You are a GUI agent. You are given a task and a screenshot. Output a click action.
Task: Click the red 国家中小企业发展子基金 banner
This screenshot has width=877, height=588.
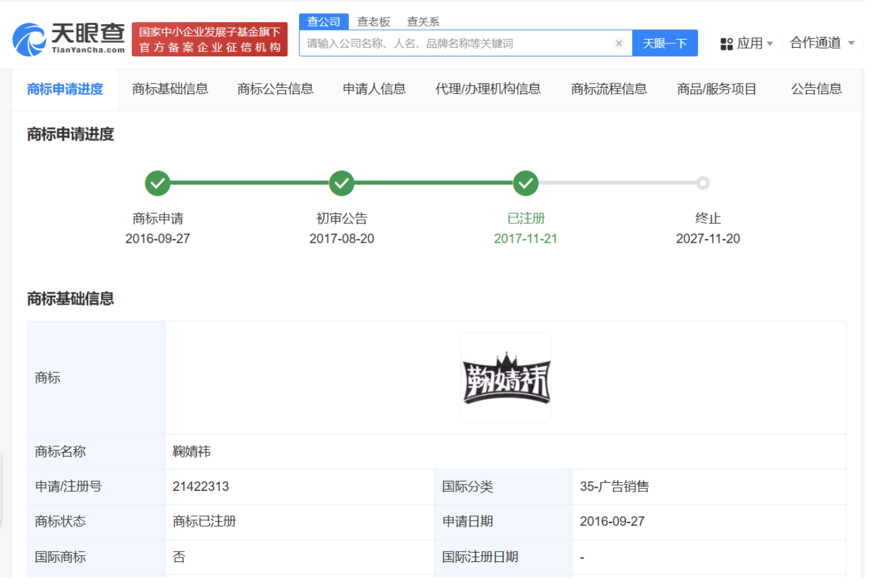(x=209, y=40)
